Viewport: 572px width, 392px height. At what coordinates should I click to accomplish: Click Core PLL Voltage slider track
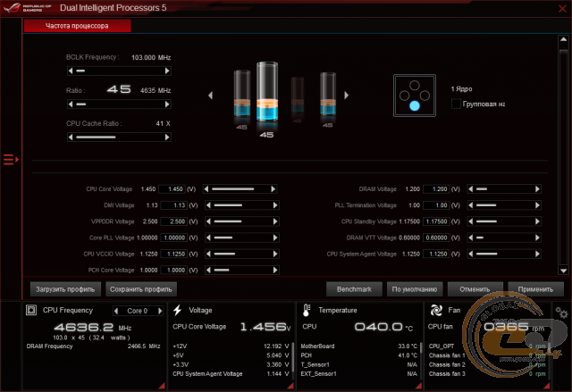point(241,238)
